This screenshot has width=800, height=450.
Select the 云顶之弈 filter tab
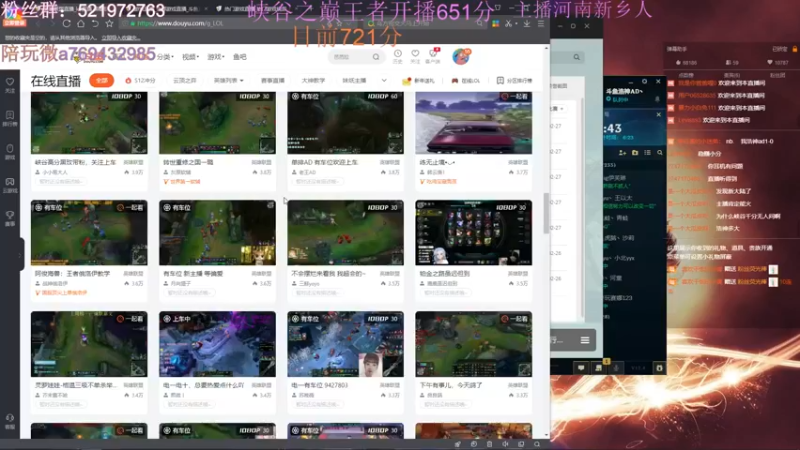pos(185,81)
